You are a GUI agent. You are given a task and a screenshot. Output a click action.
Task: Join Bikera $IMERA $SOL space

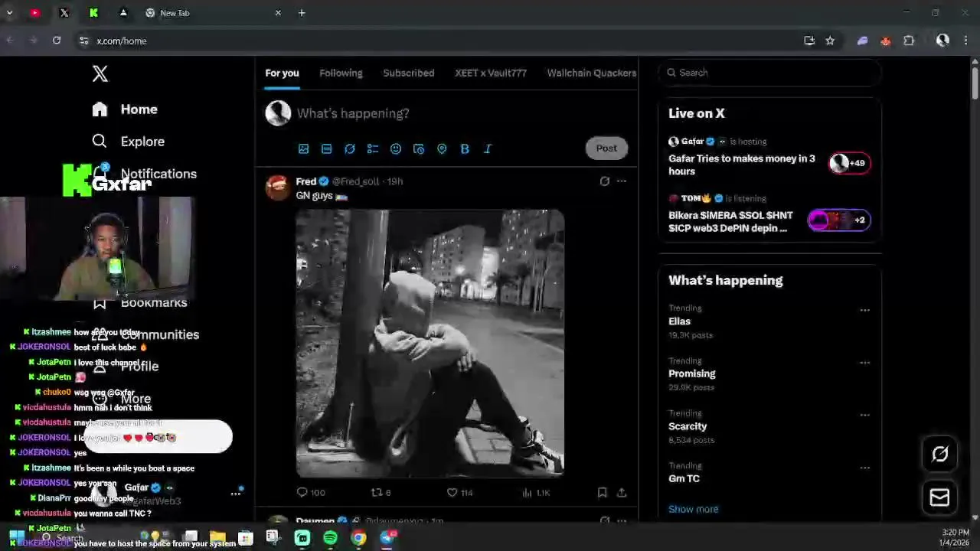click(x=769, y=214)
